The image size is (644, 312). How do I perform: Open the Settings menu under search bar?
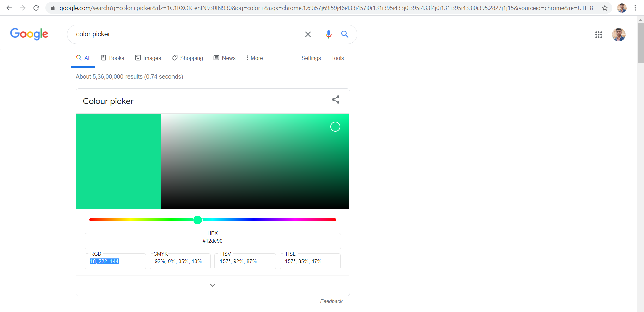[311, 58]
